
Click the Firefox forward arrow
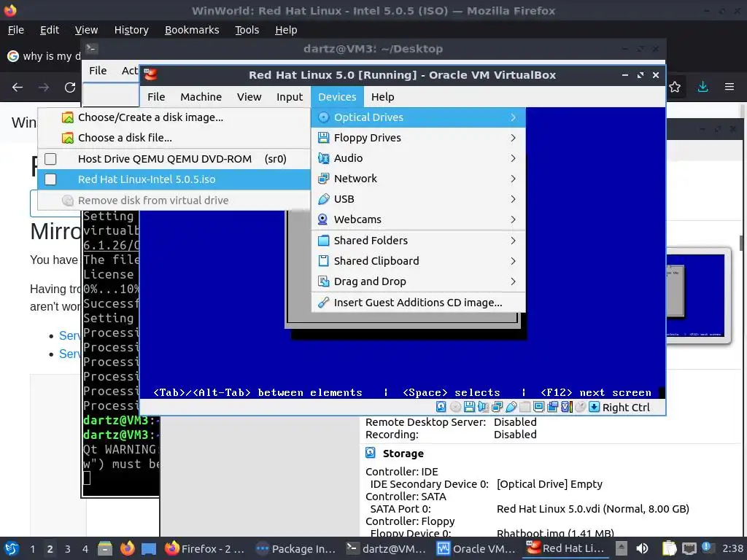pyautogui.click(x=44, y=87)
